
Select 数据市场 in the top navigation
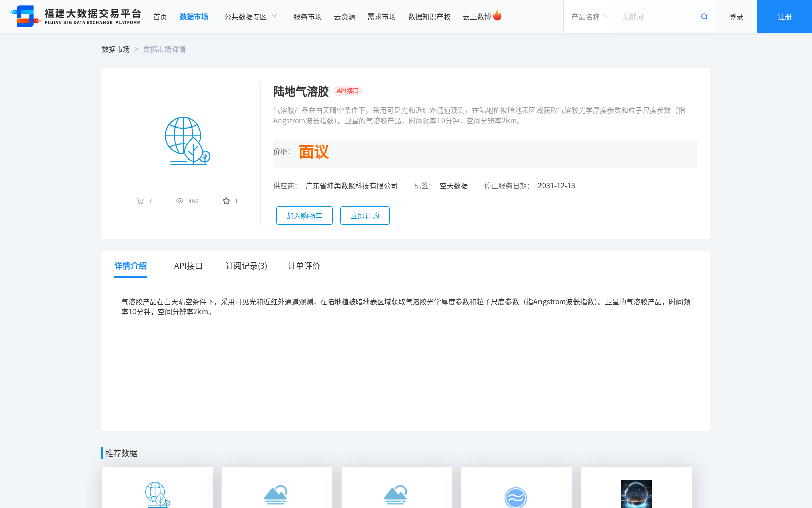pyautogui.click(x=194, y=17)
